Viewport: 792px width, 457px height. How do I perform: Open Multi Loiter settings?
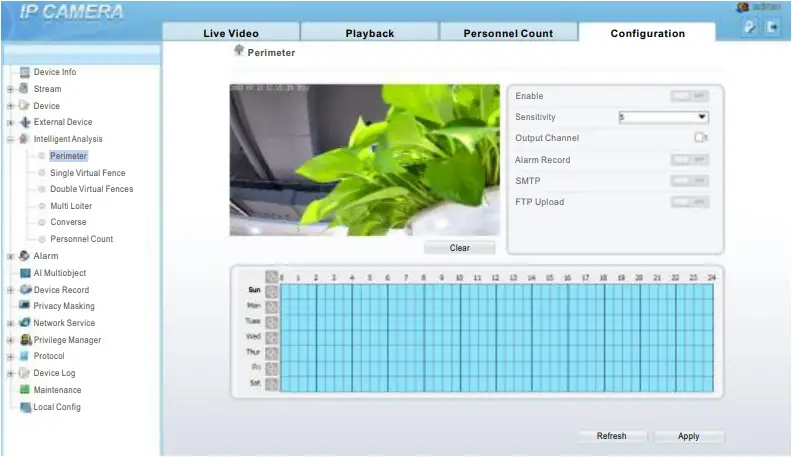(x=71, y=206)
